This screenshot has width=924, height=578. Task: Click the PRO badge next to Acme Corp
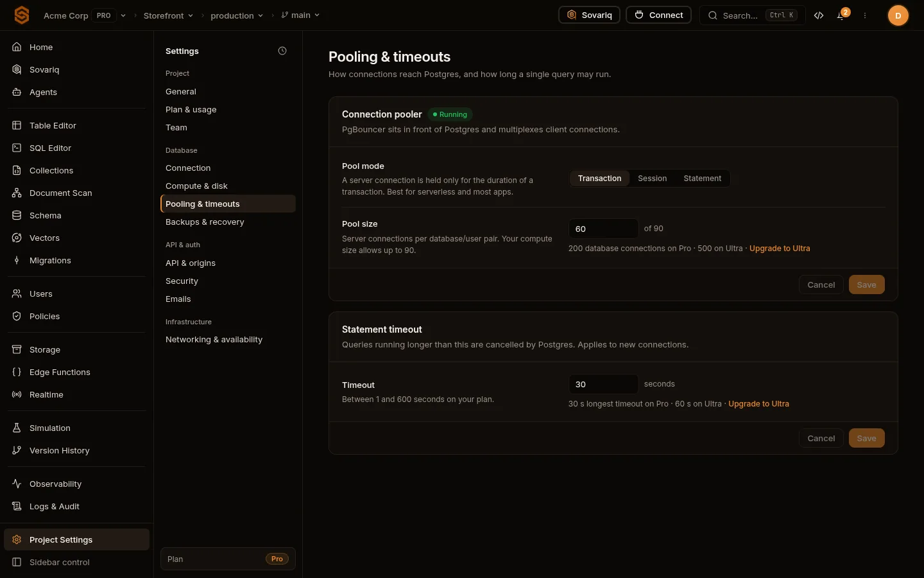tap(104, 15)
